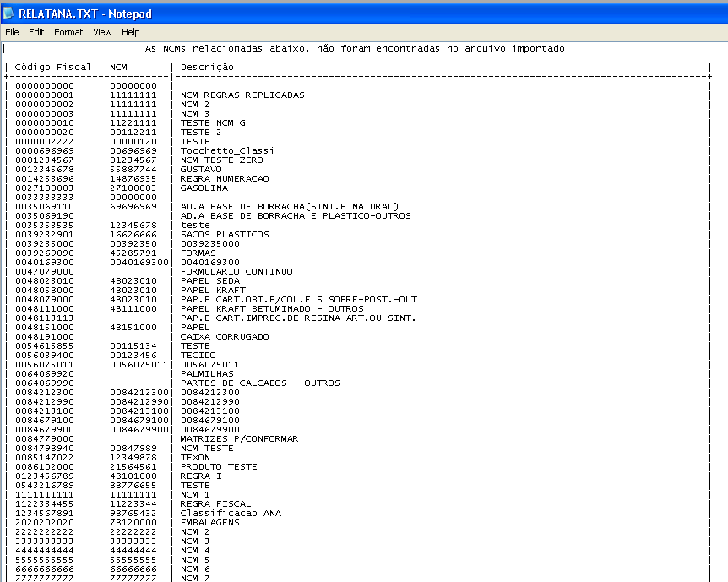Click the description 'TEXON'
This screenshot has height=582, width=728.
click(195, 457)
